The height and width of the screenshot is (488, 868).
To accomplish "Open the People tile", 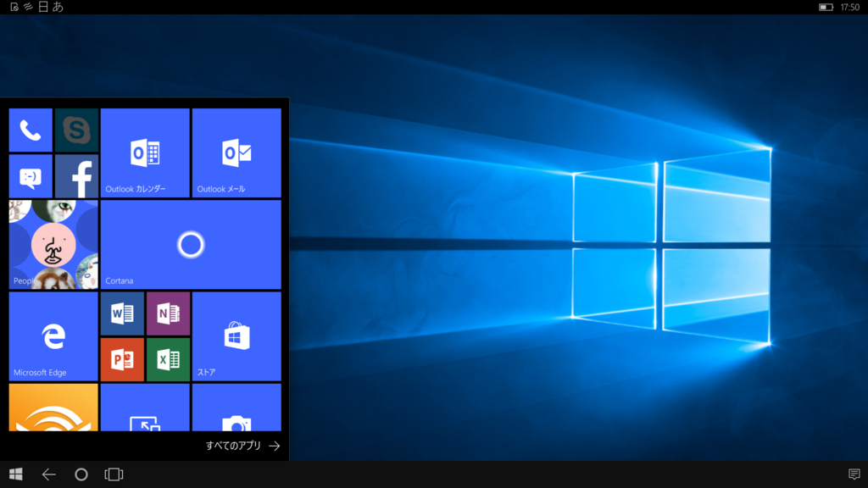I will (x=53, y=245).
